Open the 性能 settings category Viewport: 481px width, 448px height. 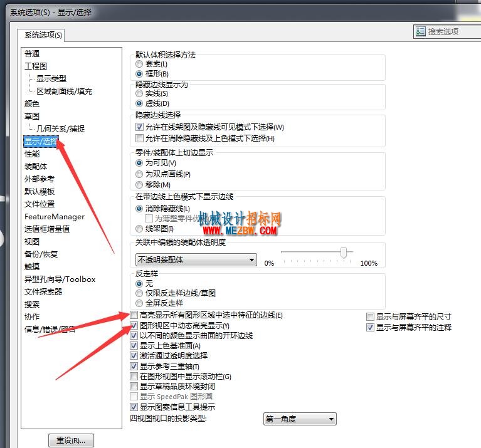coord(32,154)
